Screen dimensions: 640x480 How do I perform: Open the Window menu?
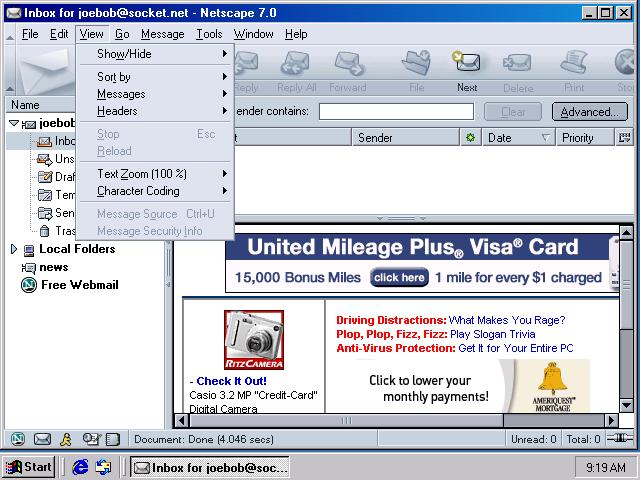(253, 34)
